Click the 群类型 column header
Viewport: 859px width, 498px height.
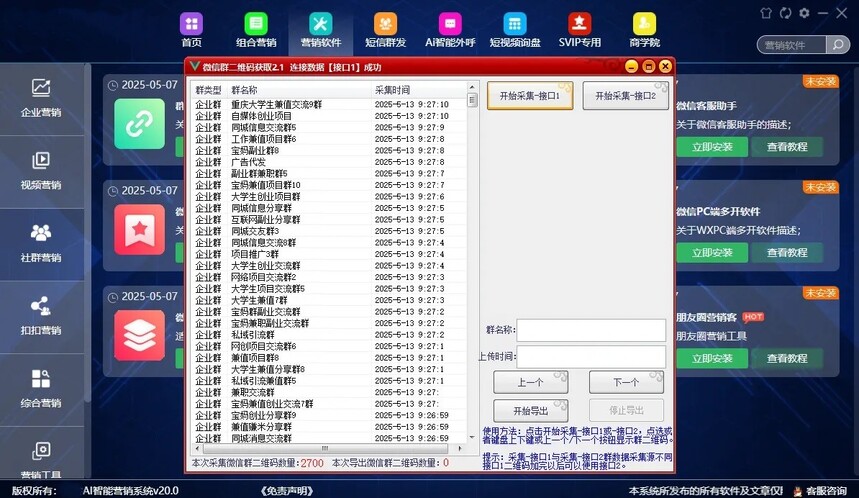point(208,90)
